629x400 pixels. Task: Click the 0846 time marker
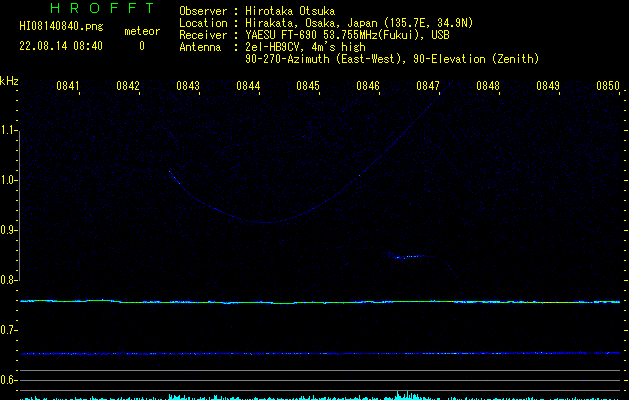point(368,86)
